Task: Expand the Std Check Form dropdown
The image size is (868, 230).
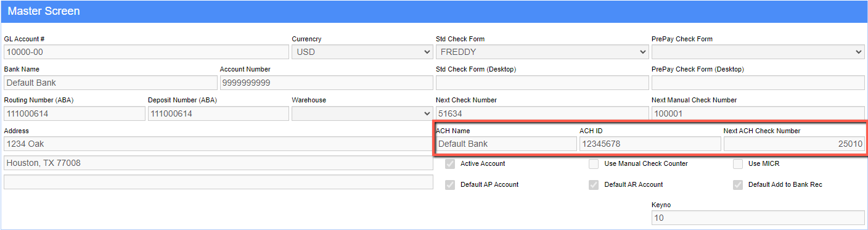Action: pos(542,52)
